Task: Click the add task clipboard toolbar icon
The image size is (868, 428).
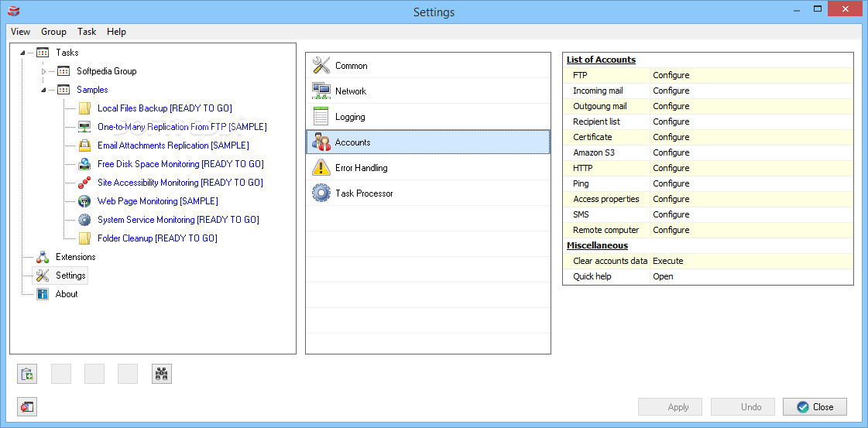Action: pyautogui.click(x=27, y=375)
